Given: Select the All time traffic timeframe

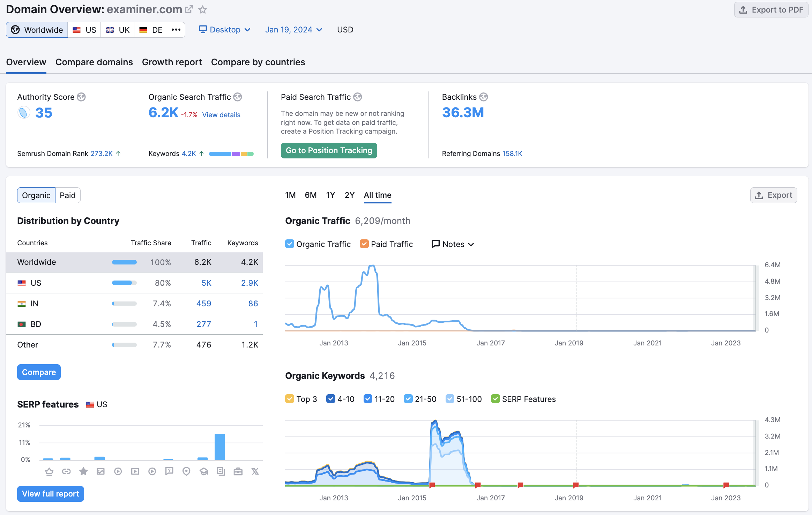Looking at the screenshot, I should click(378, 194).
